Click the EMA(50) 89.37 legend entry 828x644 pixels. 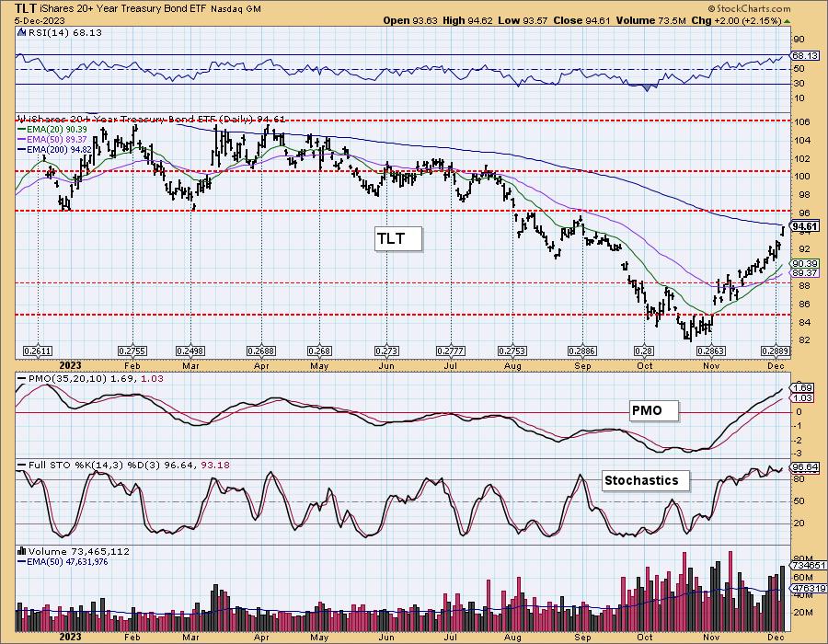52,139
